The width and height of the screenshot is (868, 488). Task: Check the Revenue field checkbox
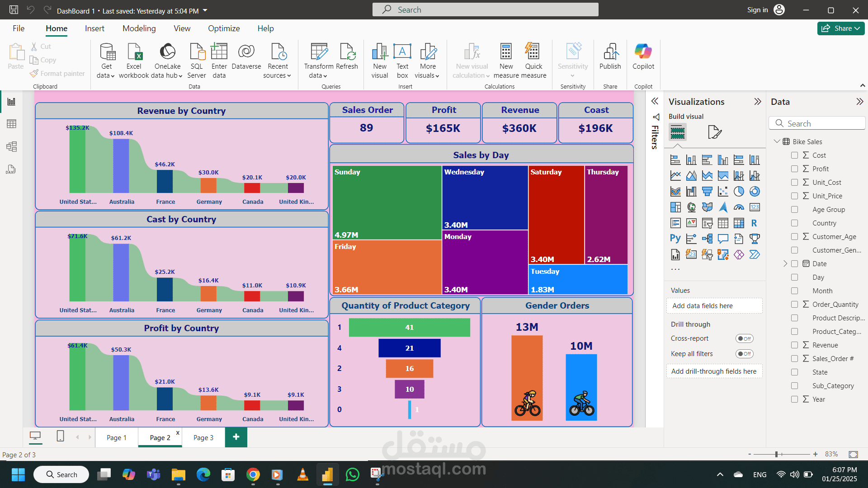[794, 345]
